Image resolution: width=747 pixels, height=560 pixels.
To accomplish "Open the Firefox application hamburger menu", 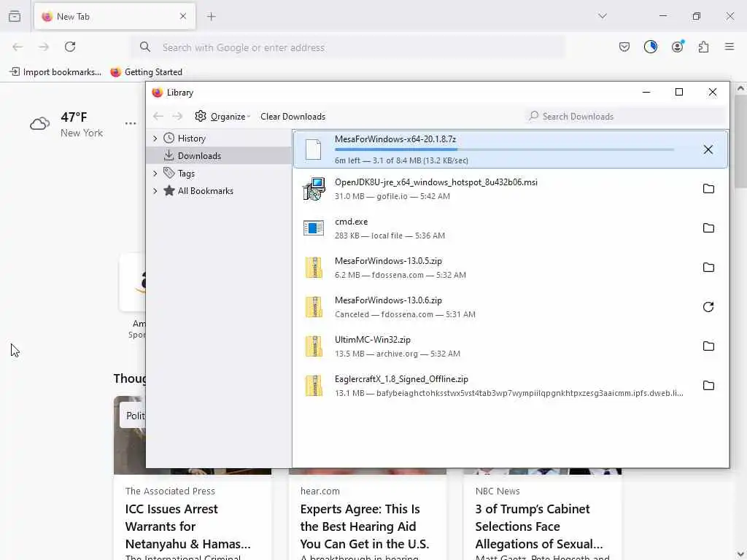I will pos(729,47).
